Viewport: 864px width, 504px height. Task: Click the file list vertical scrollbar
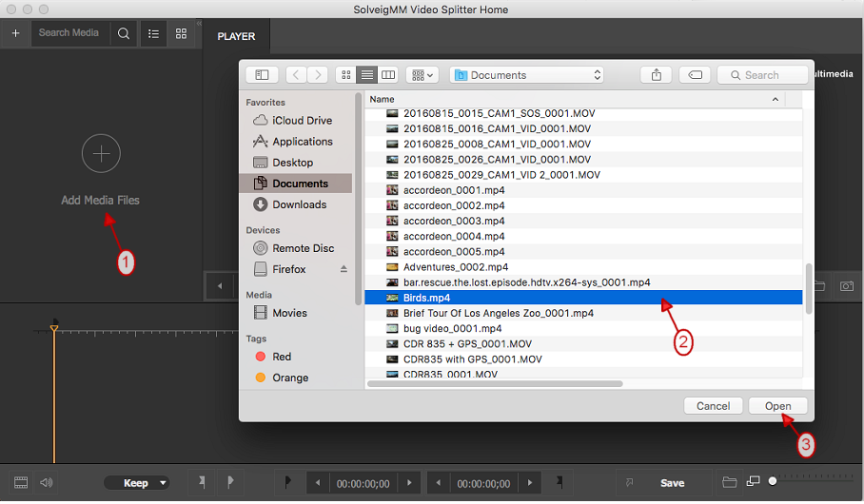(809, 289)
